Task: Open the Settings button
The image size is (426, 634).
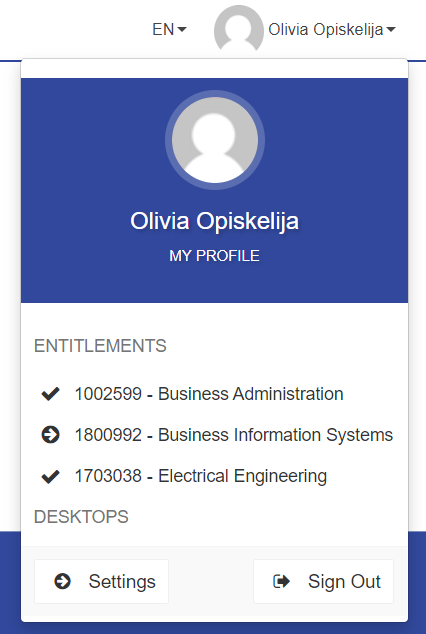Action: [x=101, y=581]
